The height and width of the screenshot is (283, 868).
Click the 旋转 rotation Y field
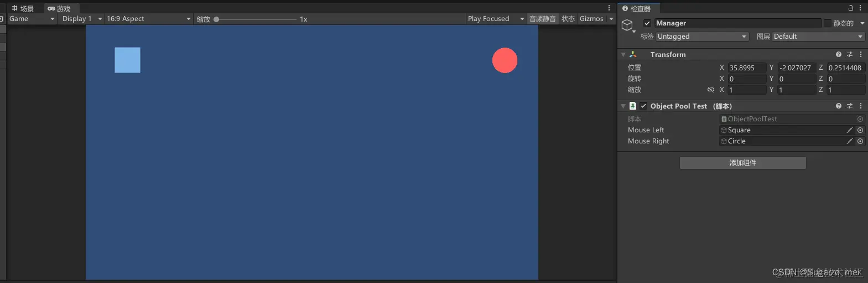tap(797, 79)
